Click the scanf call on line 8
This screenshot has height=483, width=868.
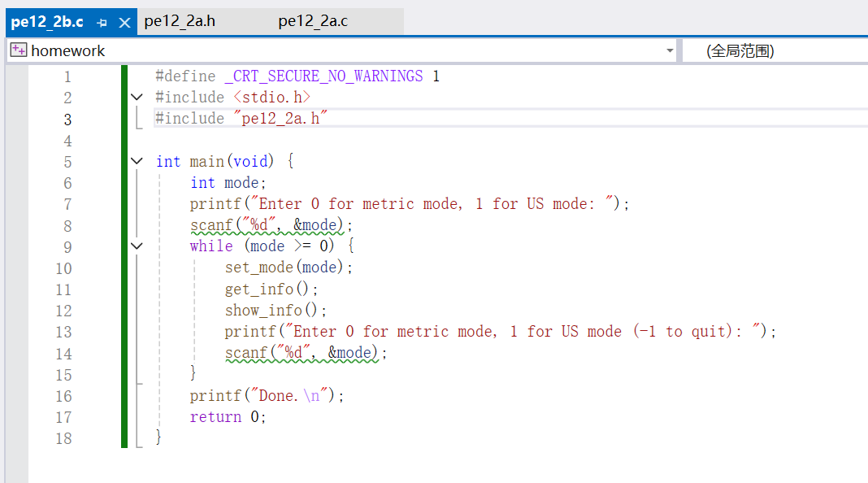pyautogui.click(x=271, y=225)
